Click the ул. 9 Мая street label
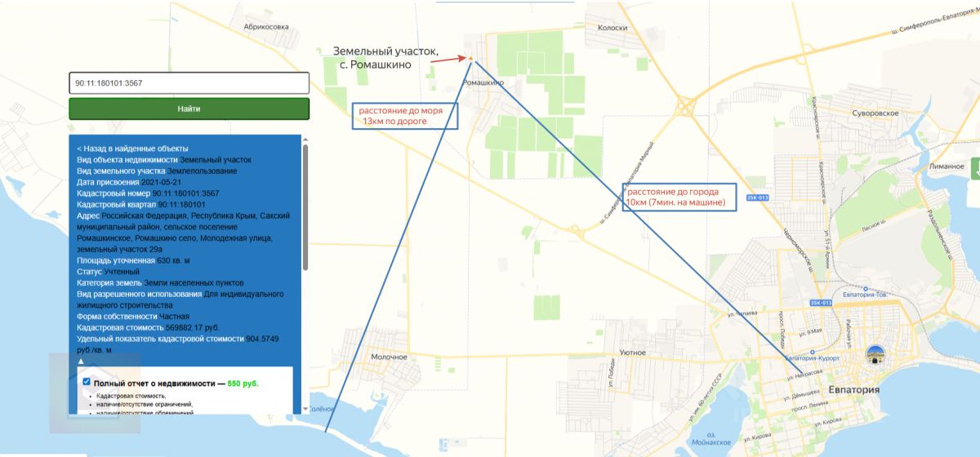Viewport: 980px width, 457px height. pyautogui.click(x=812, y=331)
